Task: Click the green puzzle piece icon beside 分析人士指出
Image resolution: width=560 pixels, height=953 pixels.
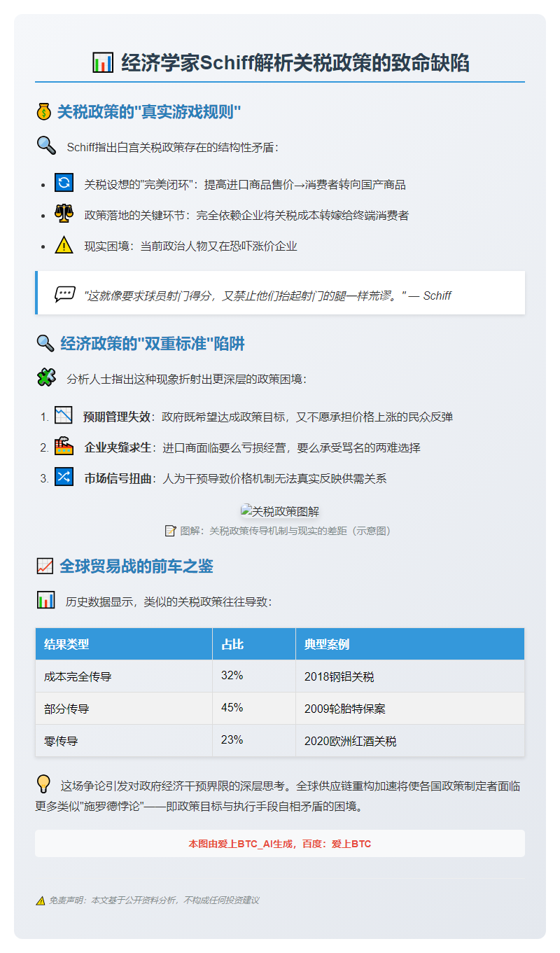Action: [x=46, y=378]
